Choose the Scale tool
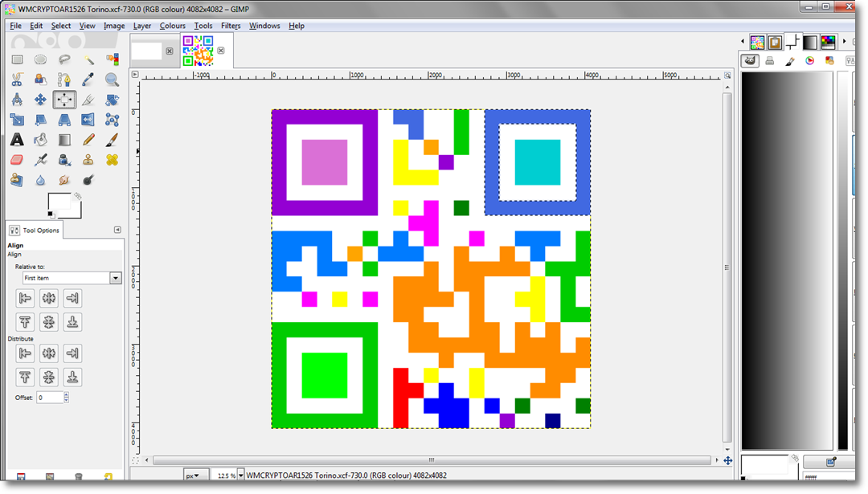The height and width of the screenshot is (494, 868). click(17, 120)
